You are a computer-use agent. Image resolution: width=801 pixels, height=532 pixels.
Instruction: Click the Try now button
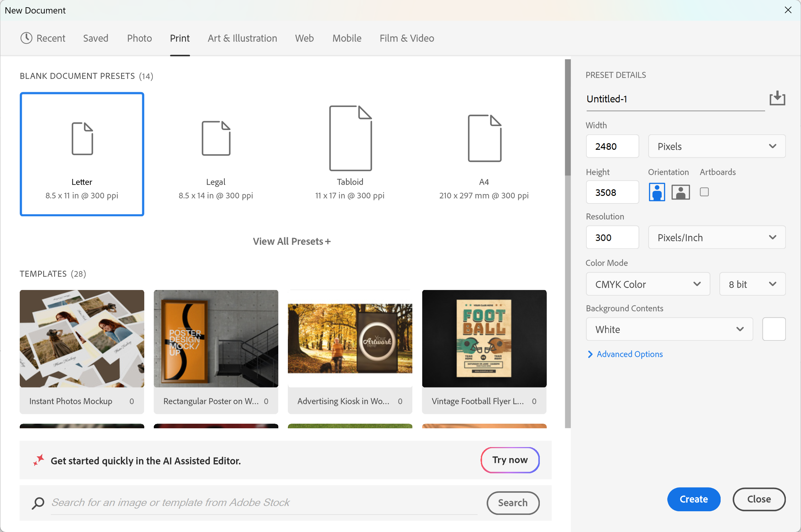coord(510,460)
